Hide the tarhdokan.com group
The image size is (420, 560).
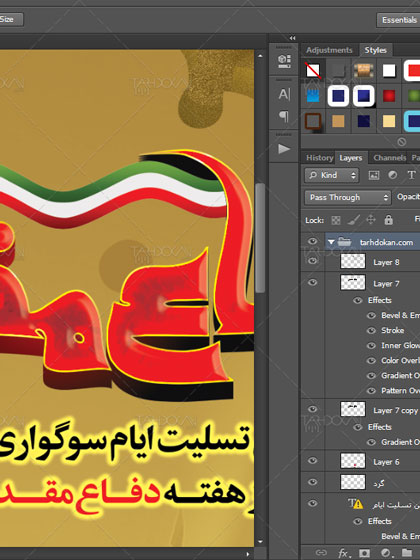click(x=312, y=241)
